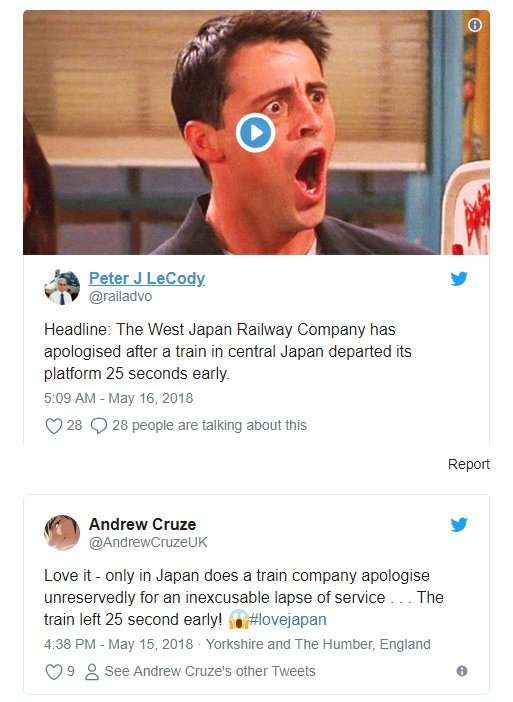Click the Twitter bird in Peter's tweet
Viewport: 513px width, 702px height.
pyautogui.click(x=459, y=278)
